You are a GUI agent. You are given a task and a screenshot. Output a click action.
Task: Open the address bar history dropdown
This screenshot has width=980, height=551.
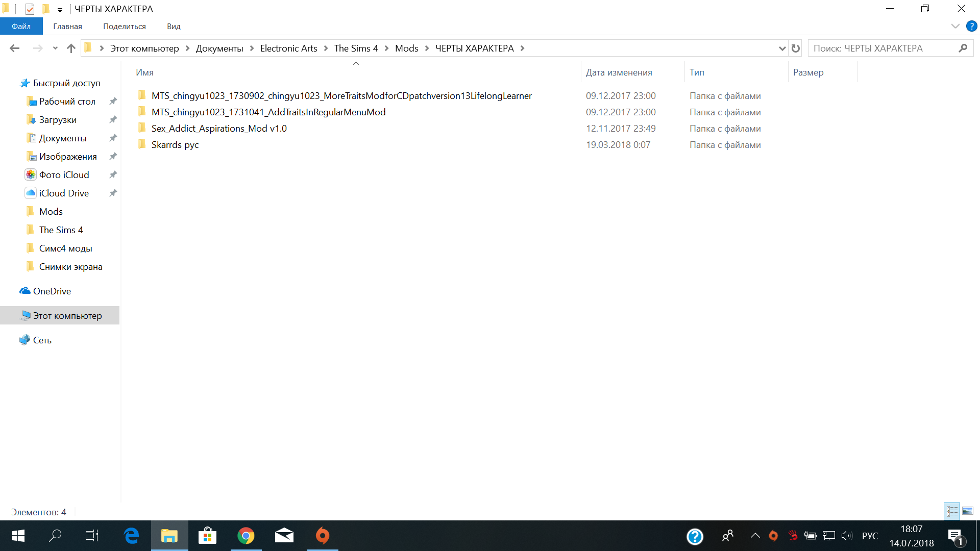781,48
